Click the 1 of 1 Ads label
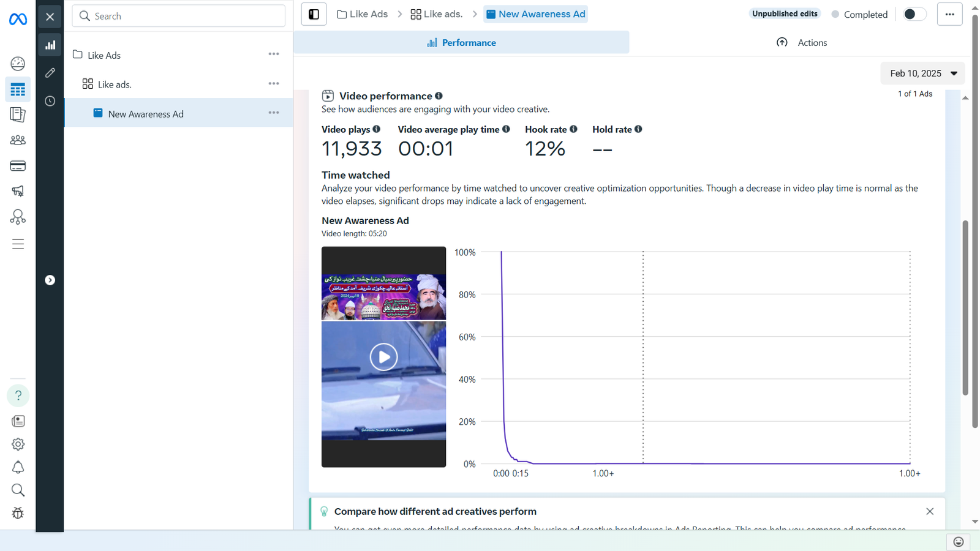The image size is (980, 551). coord(915,94)
